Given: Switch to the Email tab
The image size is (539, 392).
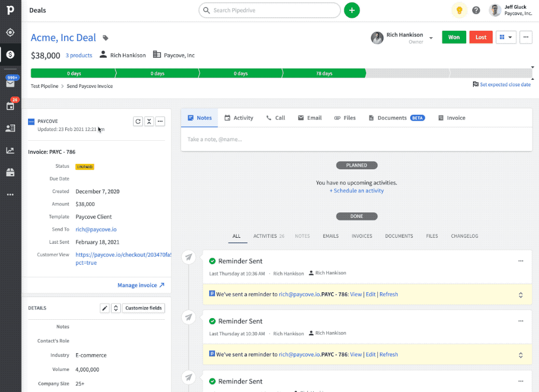Looking at the screenshot, I should (x=310, y=118).
